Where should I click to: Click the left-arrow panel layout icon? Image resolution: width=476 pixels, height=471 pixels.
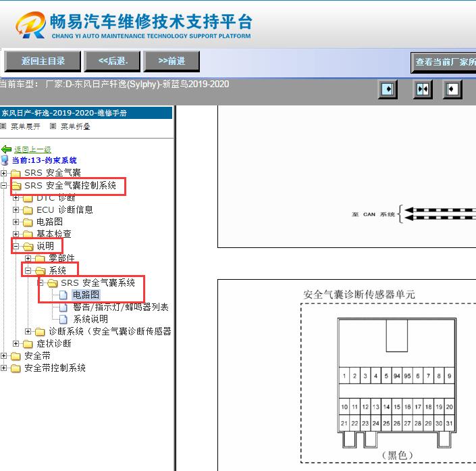pos(452,89)
